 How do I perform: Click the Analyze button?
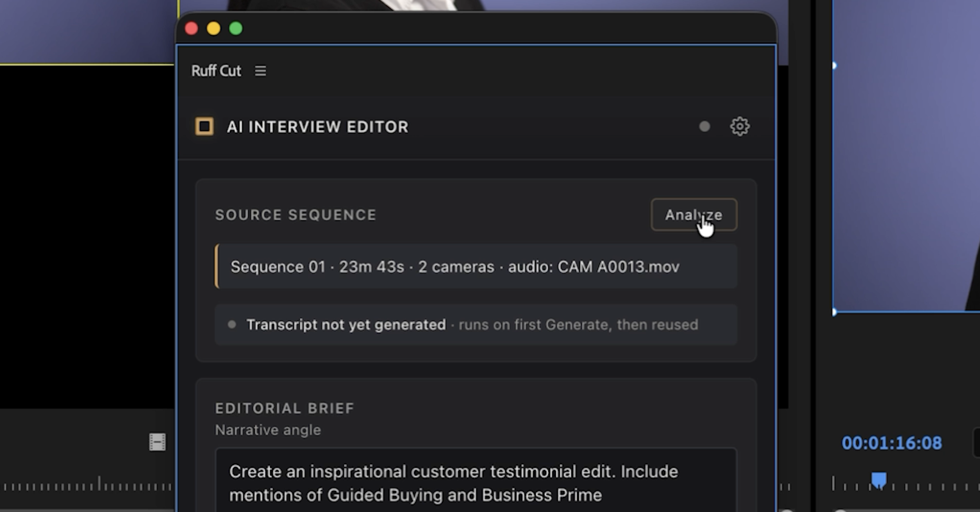[x=694, y=215]
